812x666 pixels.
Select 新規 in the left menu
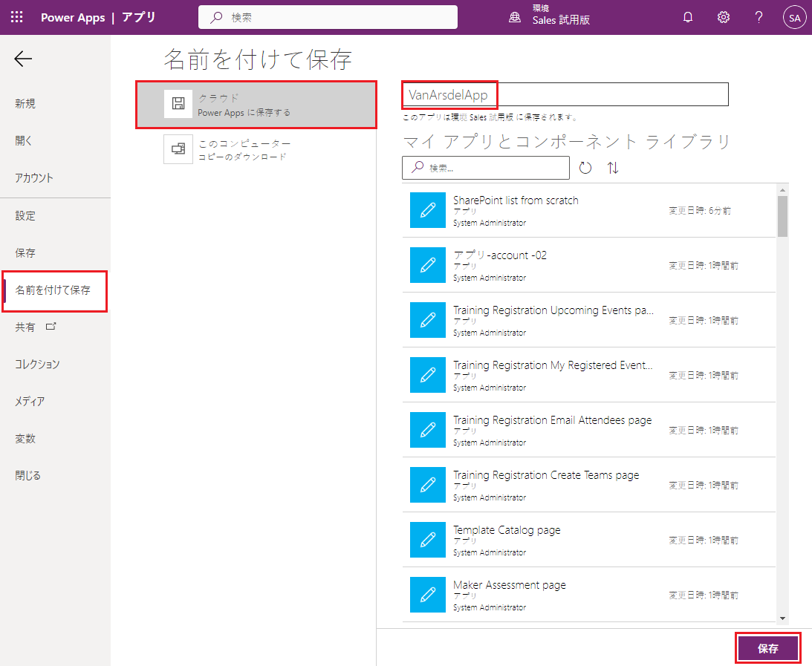(x=25, y=103)
